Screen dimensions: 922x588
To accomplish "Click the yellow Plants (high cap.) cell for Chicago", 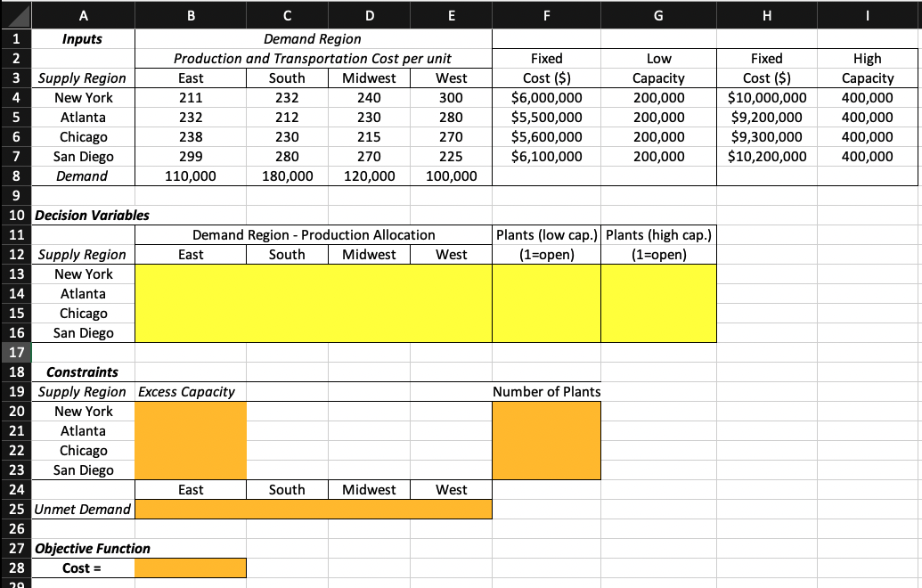I will tap(658, 313).
